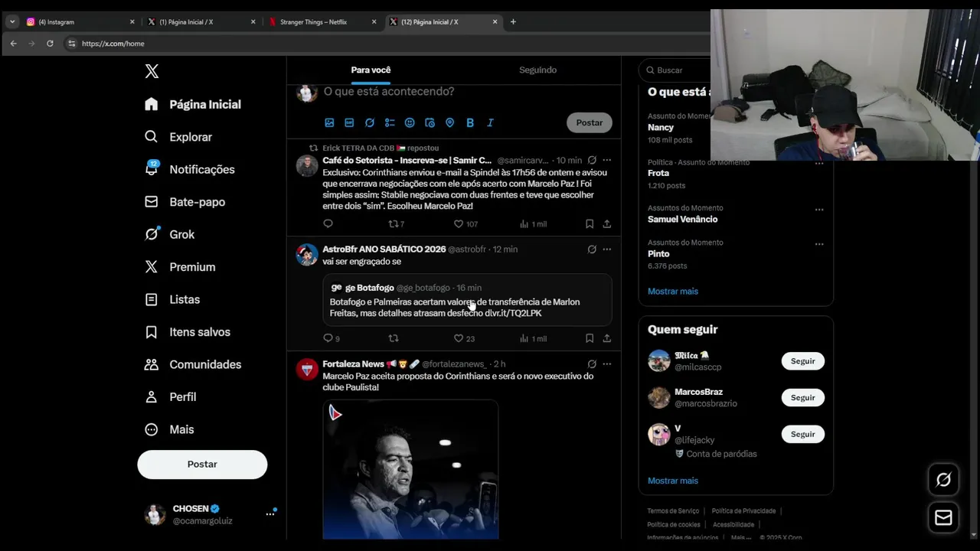Open Itens salvos bookmarks

point(188,332)
